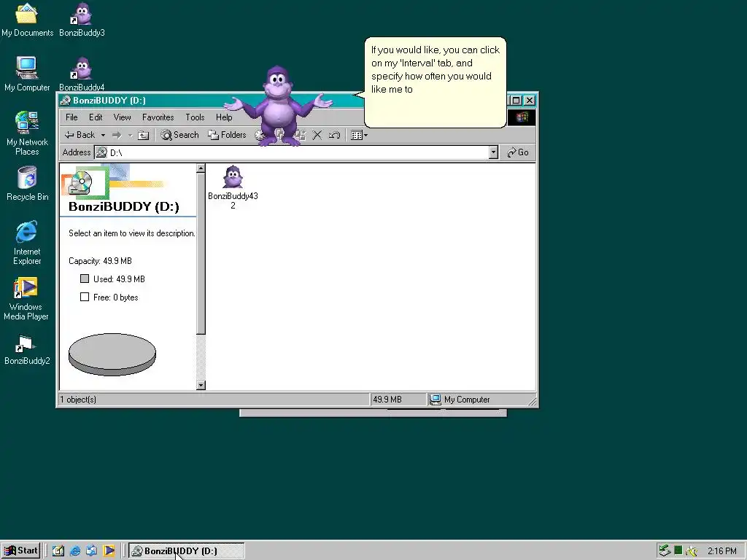Click the up arrow of the left pane scrollbar
Viewport: 747px width, 560px height.
click(201, 168)
